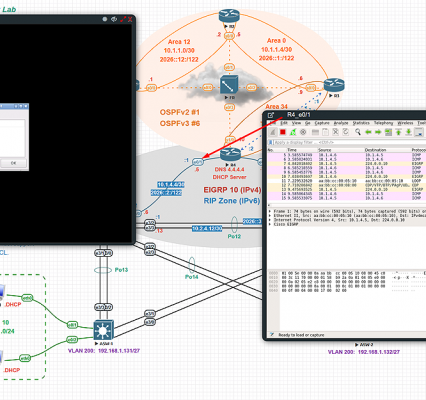This screenshot has width=426, height=400.
Task: Select packet number 12 CDP row
Action: (347, 185)
